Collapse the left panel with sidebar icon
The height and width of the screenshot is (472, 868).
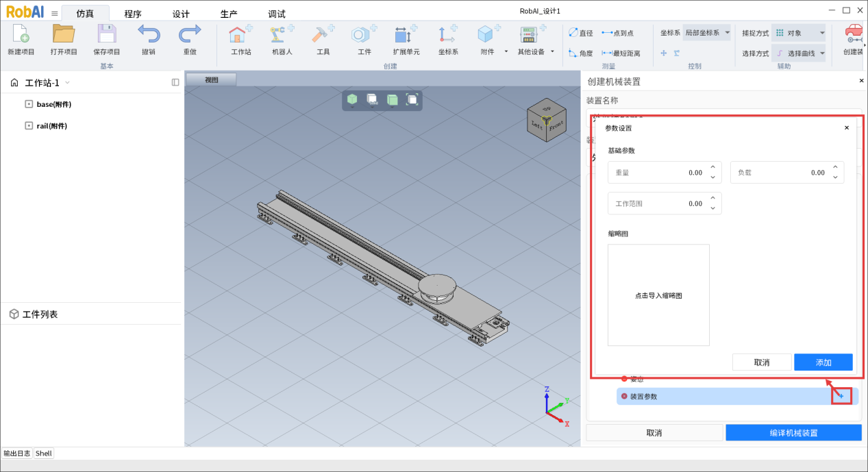tap(175, 82)
